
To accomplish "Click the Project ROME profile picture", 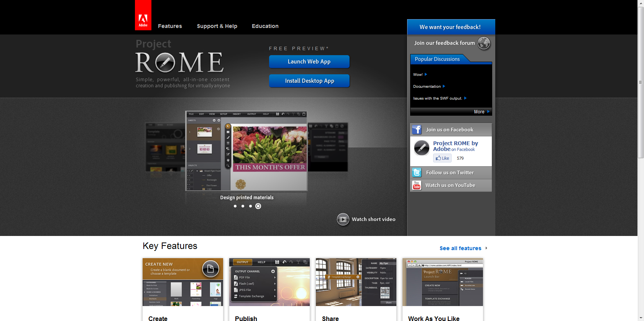I will point(422,148).
